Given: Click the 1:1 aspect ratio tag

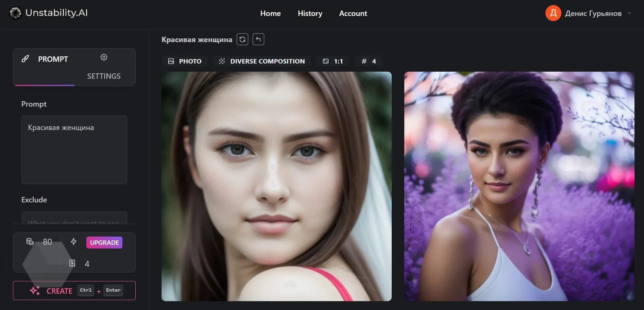Looking at the screenshot, I should point(333,61).
